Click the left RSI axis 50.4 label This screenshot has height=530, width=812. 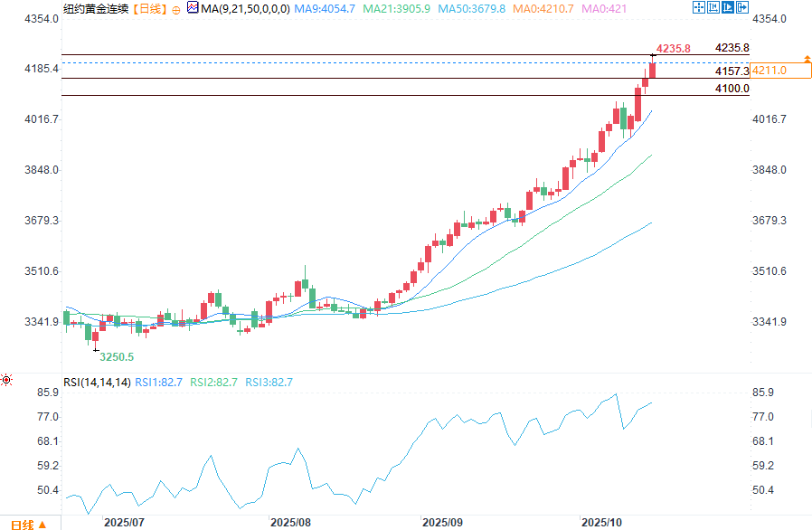click(x=48, y=490)
